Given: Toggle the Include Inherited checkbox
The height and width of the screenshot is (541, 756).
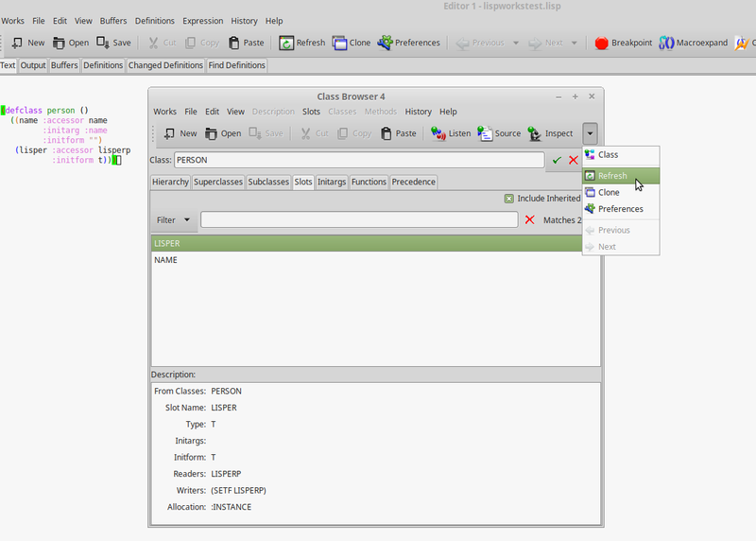Looking at the screenshot, I should pyautogui.click(x=509, y=199).
